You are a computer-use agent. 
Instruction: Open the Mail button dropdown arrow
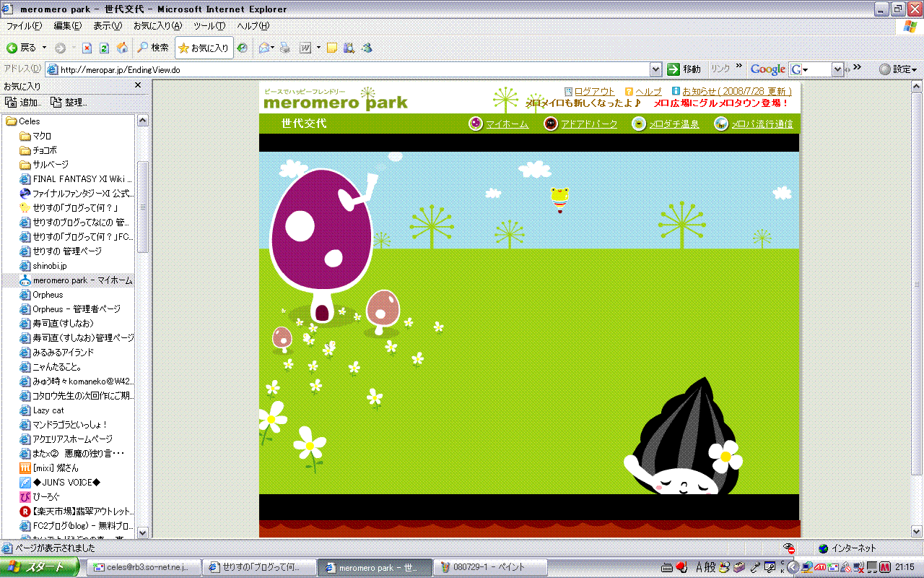274,48
